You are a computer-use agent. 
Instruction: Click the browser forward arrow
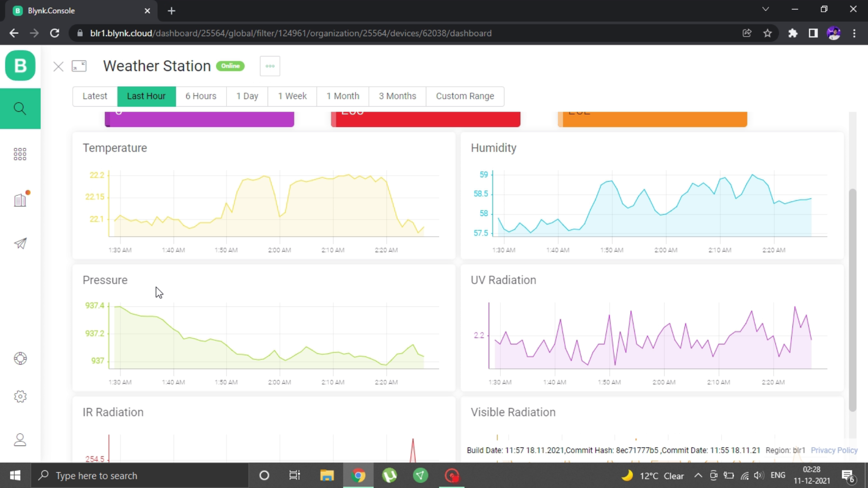point(34,33)
